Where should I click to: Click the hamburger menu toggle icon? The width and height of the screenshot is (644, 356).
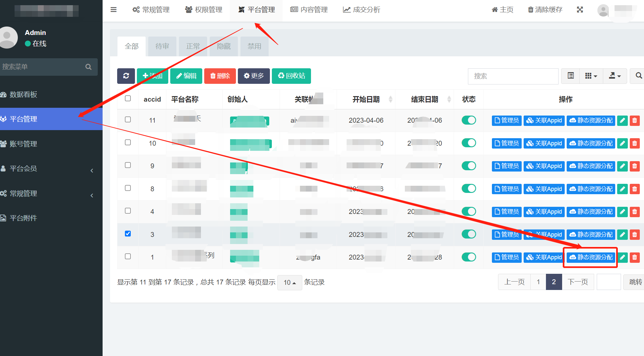pyautogui.click(x=114, y=10)
